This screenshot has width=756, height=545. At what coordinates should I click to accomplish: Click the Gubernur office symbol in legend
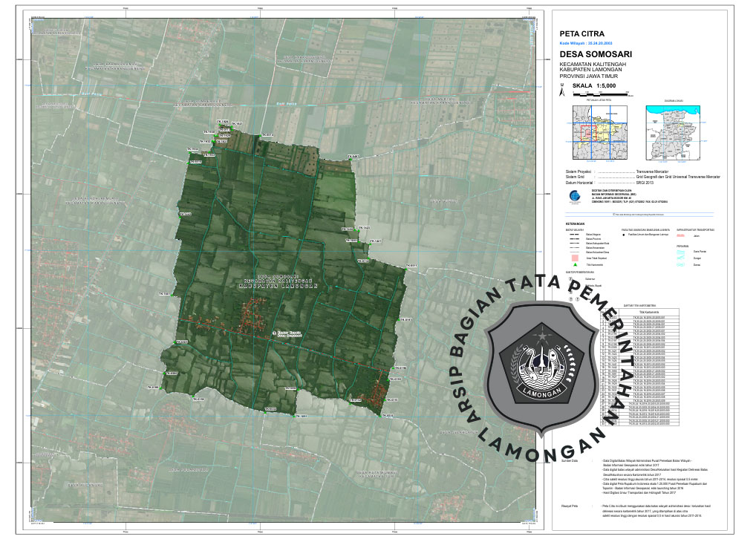570,280
